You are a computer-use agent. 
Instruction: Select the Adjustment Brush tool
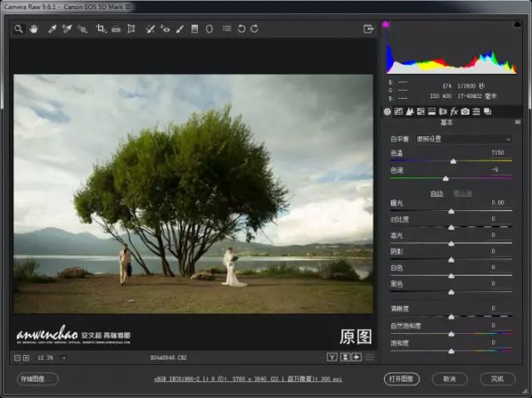[180, 29]
